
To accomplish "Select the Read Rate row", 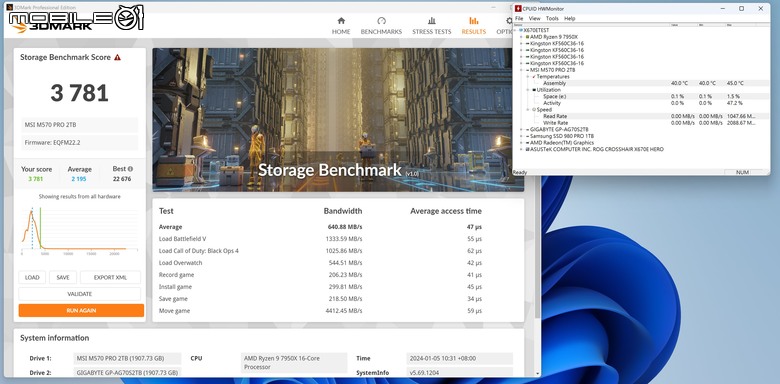I will pyautogui.click(x=641, y=116).
